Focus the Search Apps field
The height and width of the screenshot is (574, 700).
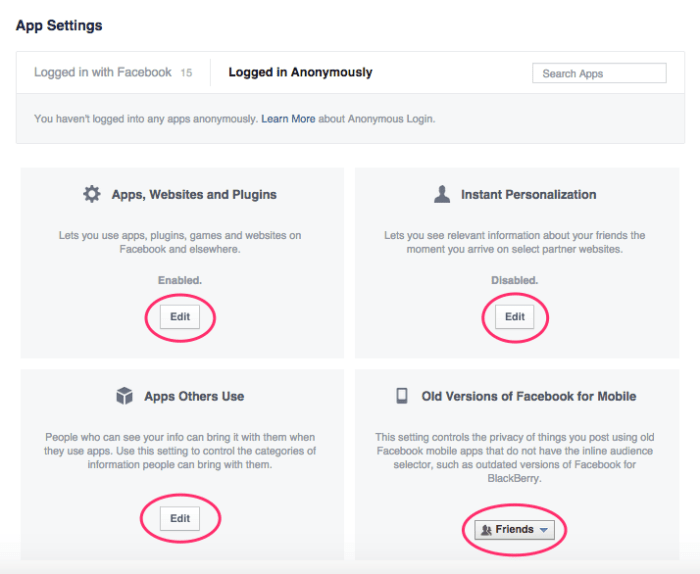(599, 73)
